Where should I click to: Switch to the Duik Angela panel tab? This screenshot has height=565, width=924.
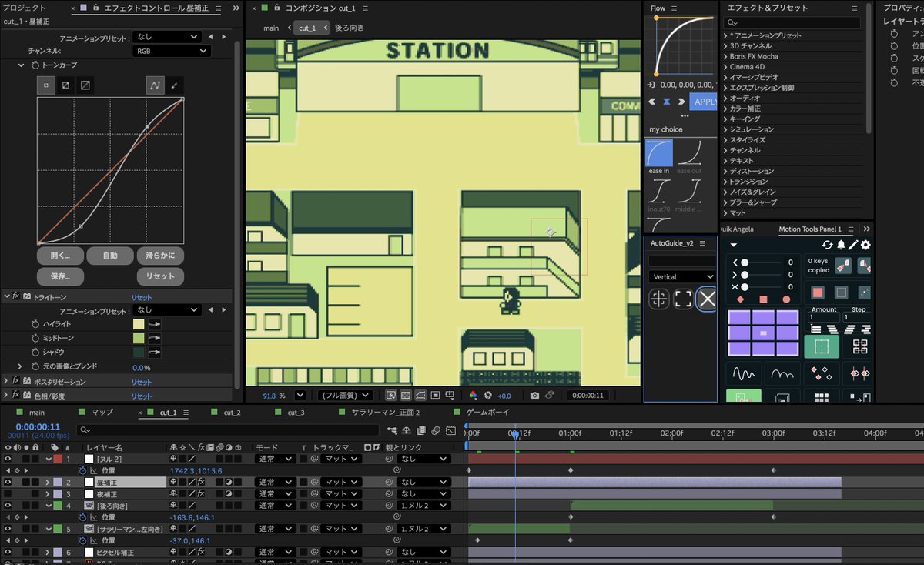pos(738,229)
